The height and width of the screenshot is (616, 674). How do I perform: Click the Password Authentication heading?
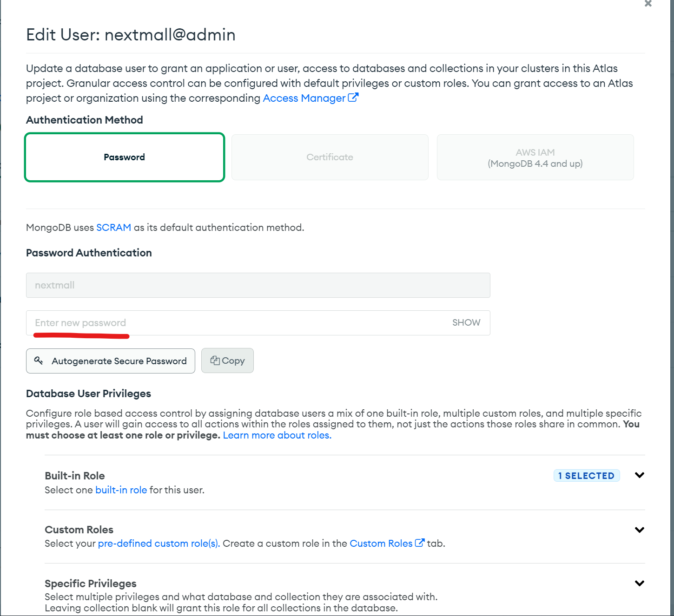[89, 253]
